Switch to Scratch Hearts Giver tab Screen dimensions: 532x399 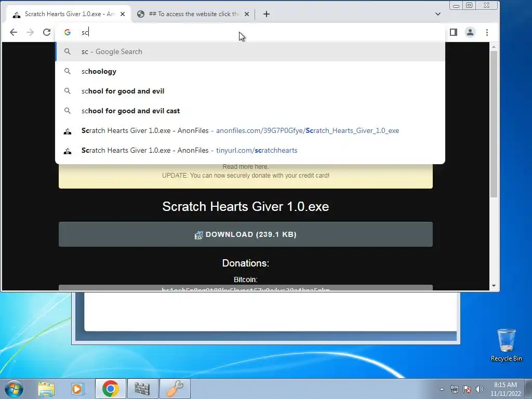(x=68, y=14)
